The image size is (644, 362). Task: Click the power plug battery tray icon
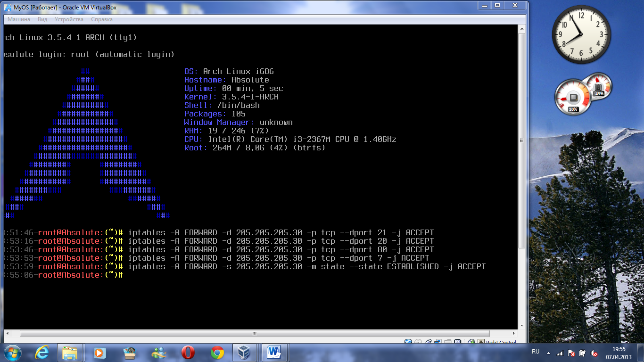582,353
